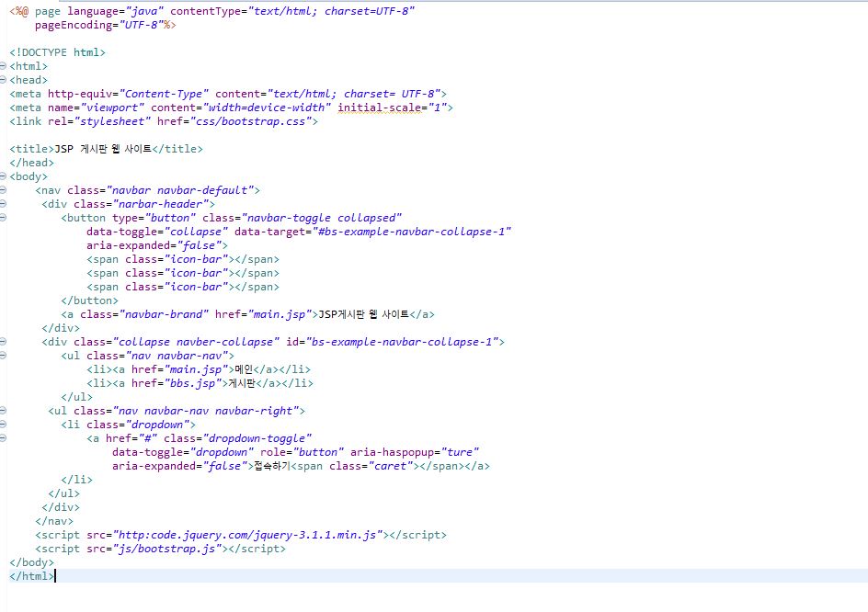Click the </html> closing tag line

(31, 576)
